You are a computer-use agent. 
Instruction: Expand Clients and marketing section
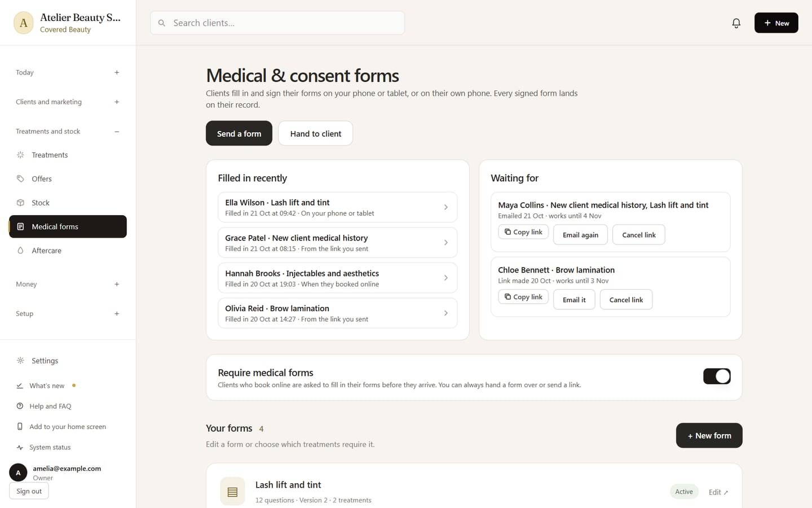pos(68,102)
